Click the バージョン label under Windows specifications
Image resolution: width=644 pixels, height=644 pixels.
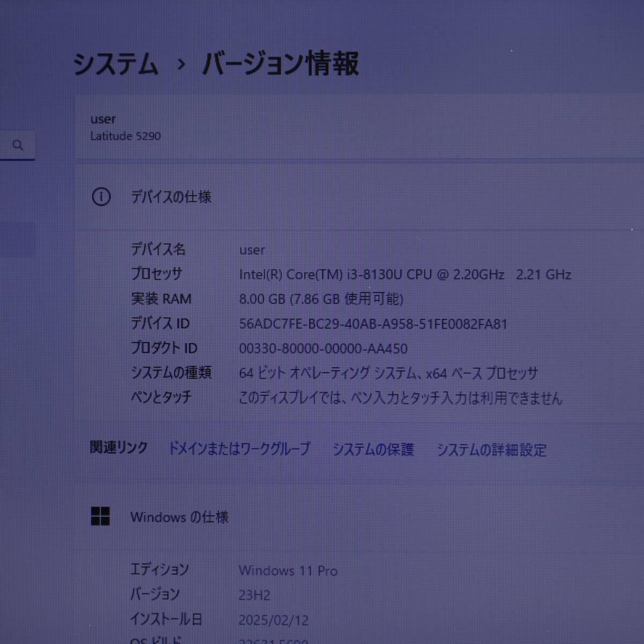155,594
